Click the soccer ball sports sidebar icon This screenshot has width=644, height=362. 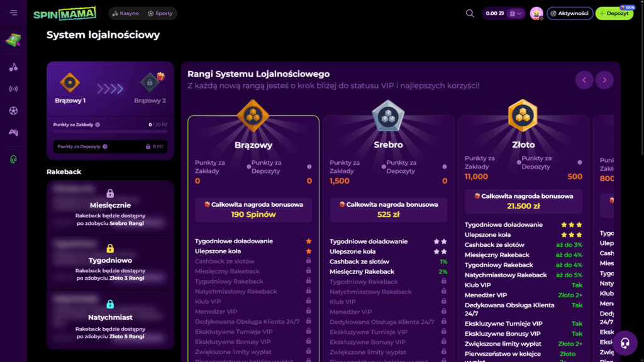[x=13, y=111]
